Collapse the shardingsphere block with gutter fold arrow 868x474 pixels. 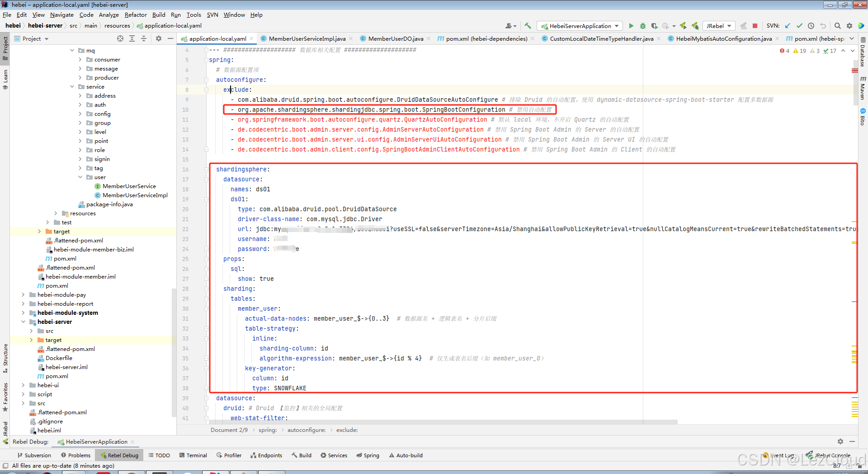[206, 169]
